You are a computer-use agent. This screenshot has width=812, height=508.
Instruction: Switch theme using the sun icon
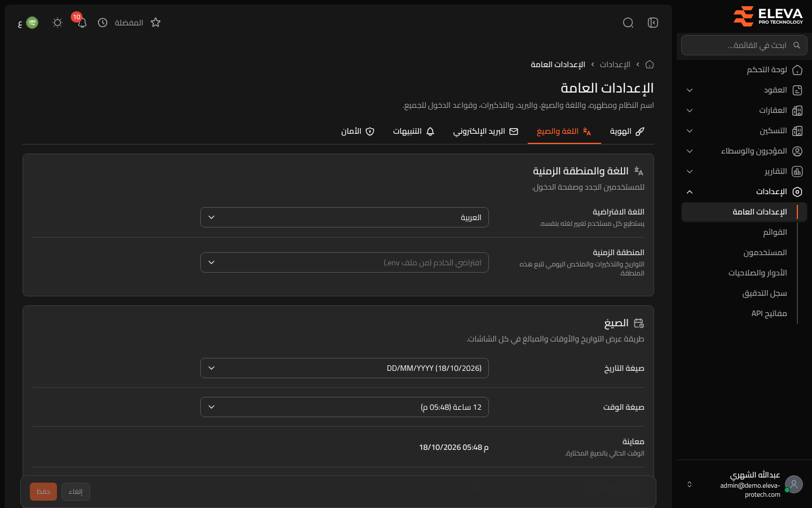(x=57, y=23)
